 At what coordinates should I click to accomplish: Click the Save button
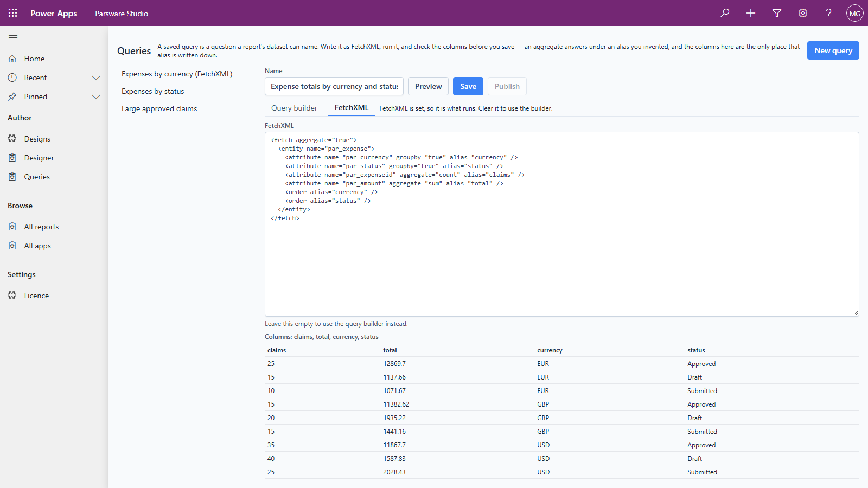468,86
